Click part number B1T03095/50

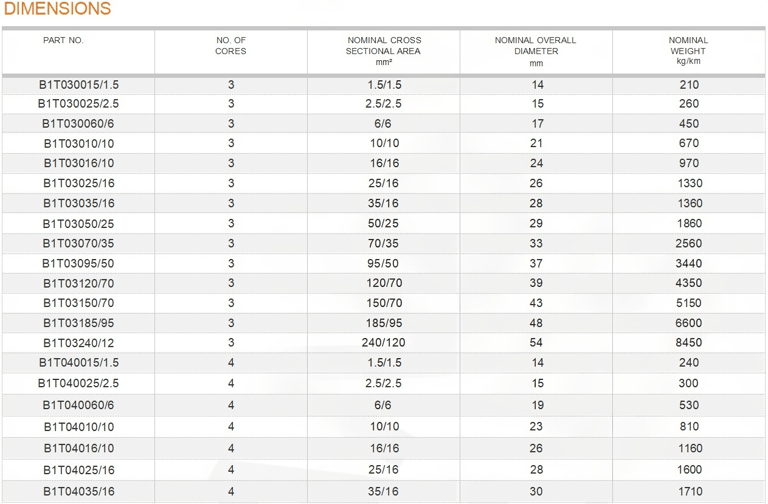pos(78,264)
